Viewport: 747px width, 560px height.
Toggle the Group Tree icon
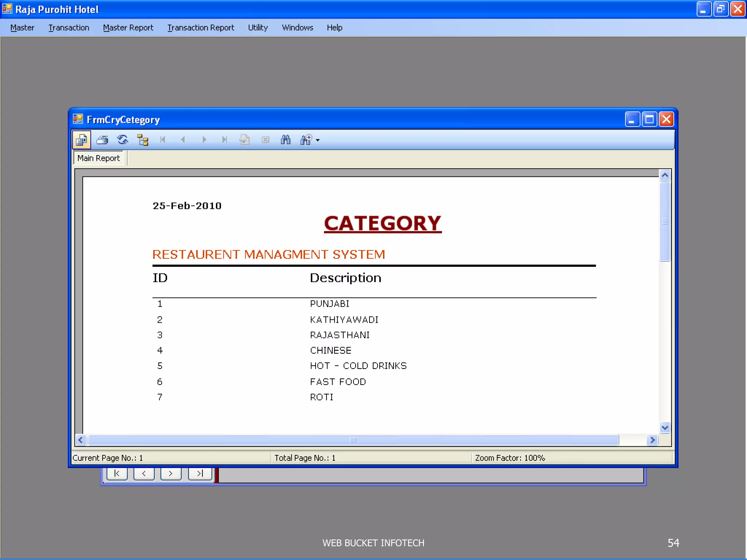(143, 140)
